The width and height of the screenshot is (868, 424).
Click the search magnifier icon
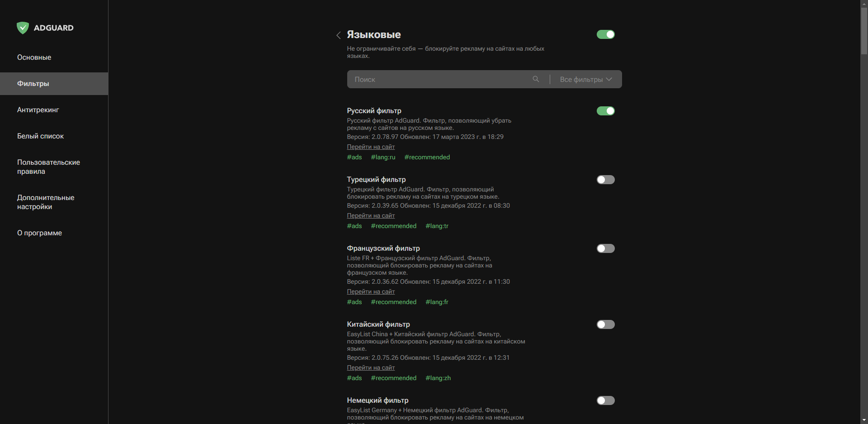(x=535, y=79)
